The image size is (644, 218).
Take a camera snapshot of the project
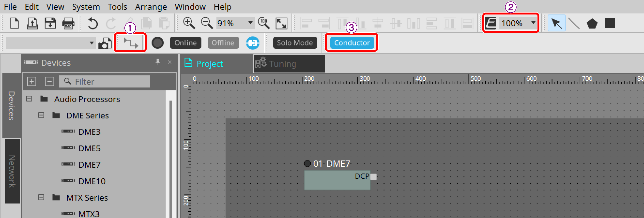click(x=105, y=43)
